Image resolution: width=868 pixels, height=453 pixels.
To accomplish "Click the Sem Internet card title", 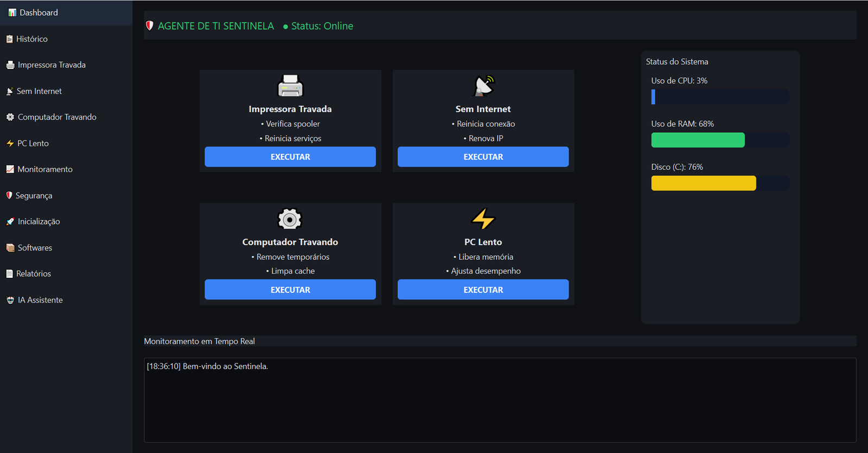I will click(x=483, y=109).
